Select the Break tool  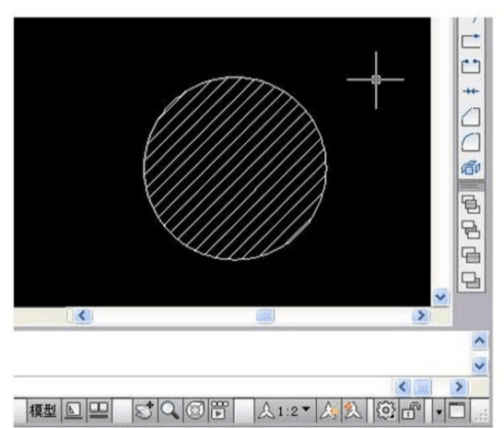click(471, 66)
